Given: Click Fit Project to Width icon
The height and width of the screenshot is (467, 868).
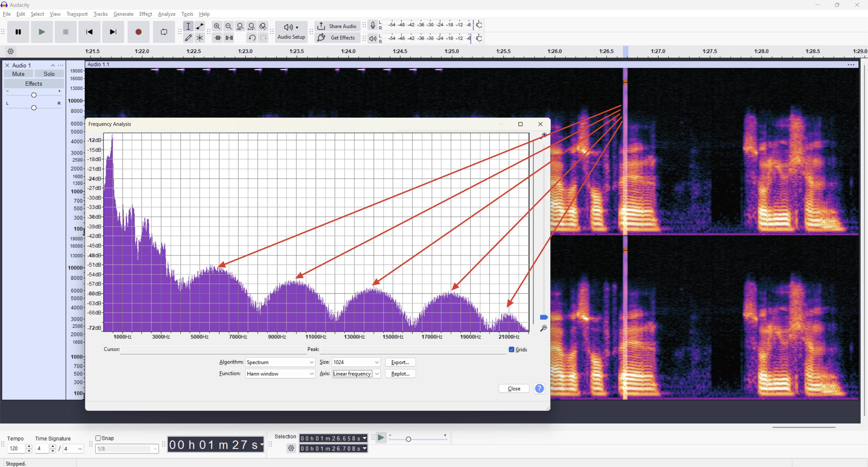Looking at the screenshot, I should [x=251, y=26].
